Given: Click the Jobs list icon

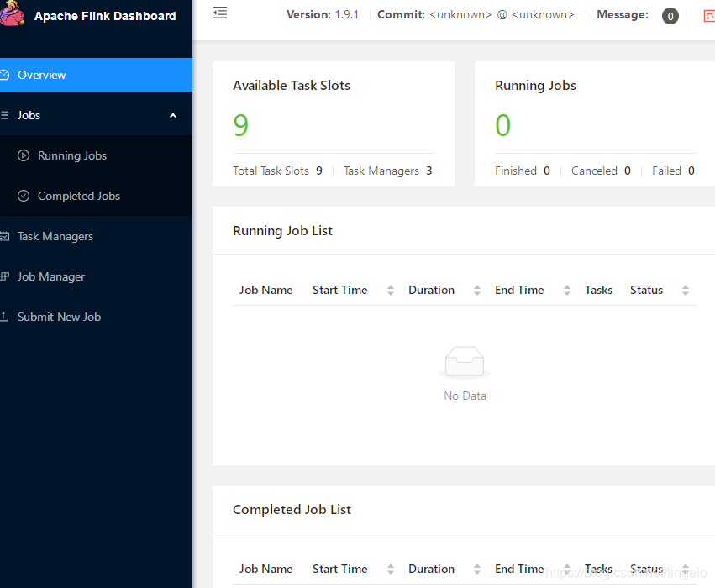Looking at the screenshot, I should [4, 115].
